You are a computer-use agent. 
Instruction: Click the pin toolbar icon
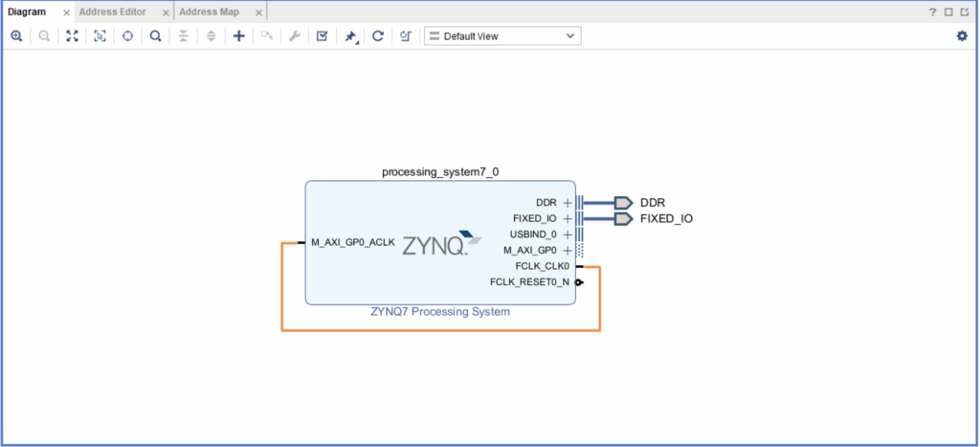click(x=350, y=36)
